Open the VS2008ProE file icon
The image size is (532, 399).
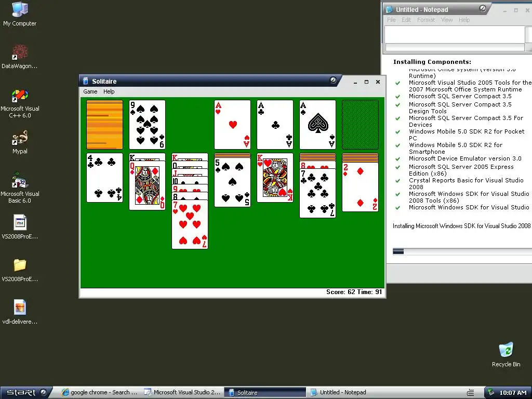point(20,227)
